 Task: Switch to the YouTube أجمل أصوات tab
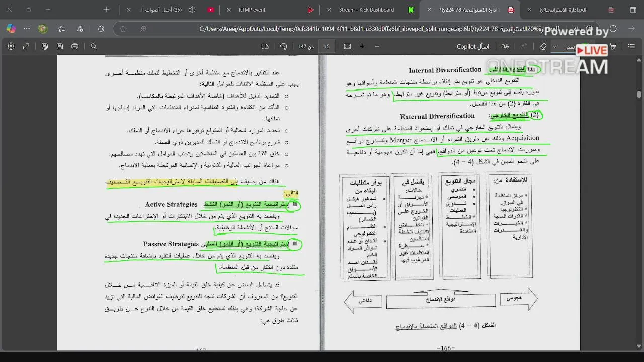pos(169,10)
